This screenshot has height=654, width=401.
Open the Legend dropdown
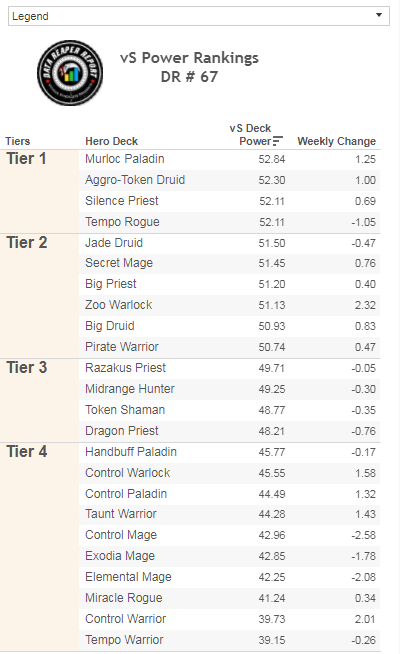199,16
